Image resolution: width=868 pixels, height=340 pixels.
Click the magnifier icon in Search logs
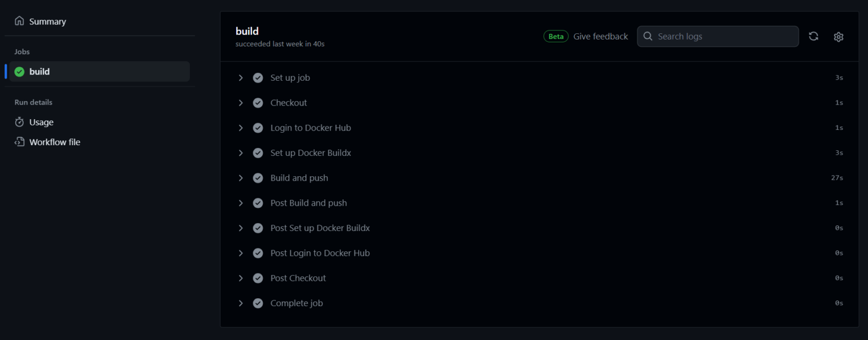pyautogui.click(x=648, y=36)
